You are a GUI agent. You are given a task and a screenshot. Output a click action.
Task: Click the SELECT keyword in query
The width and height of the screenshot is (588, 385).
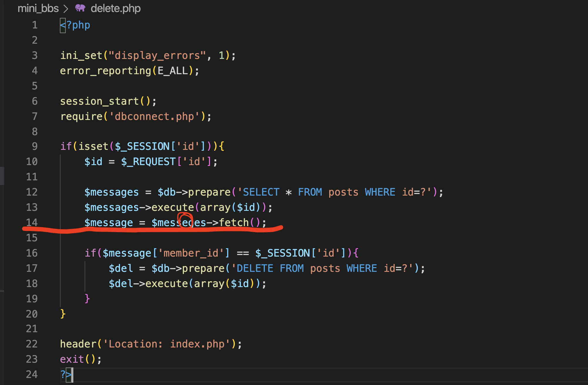(261, 192)
